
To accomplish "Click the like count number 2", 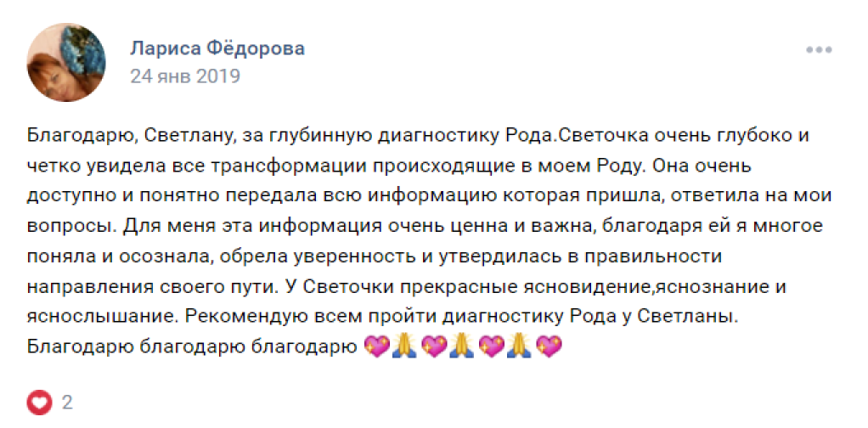I will [67, 402].
